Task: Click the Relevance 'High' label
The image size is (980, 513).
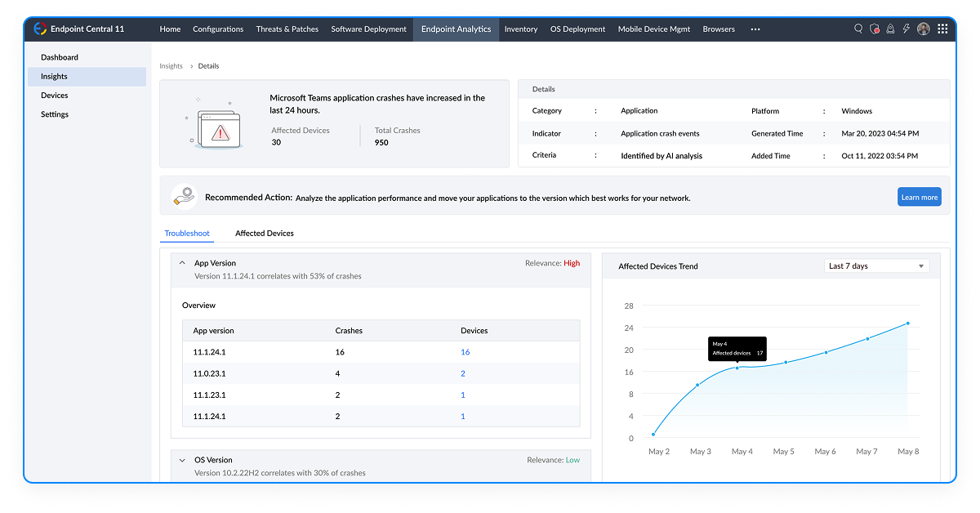Action: pos(572,263)
